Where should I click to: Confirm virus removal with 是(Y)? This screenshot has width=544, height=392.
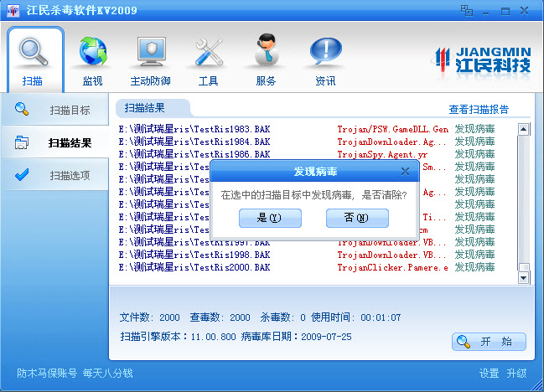[270, 218]
